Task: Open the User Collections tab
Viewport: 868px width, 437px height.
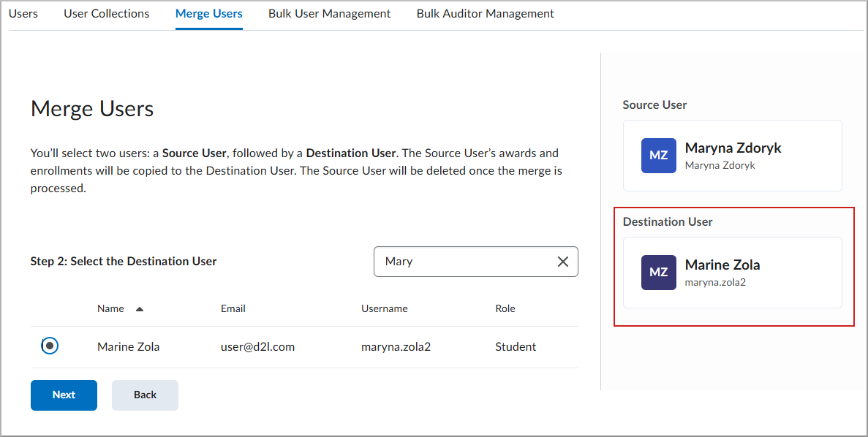Action: click(x=106, y=13)
